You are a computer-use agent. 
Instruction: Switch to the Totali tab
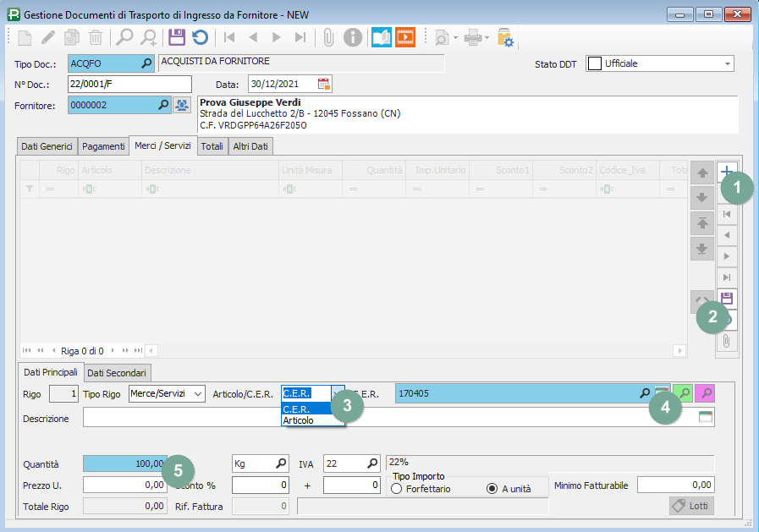(212, 146)
